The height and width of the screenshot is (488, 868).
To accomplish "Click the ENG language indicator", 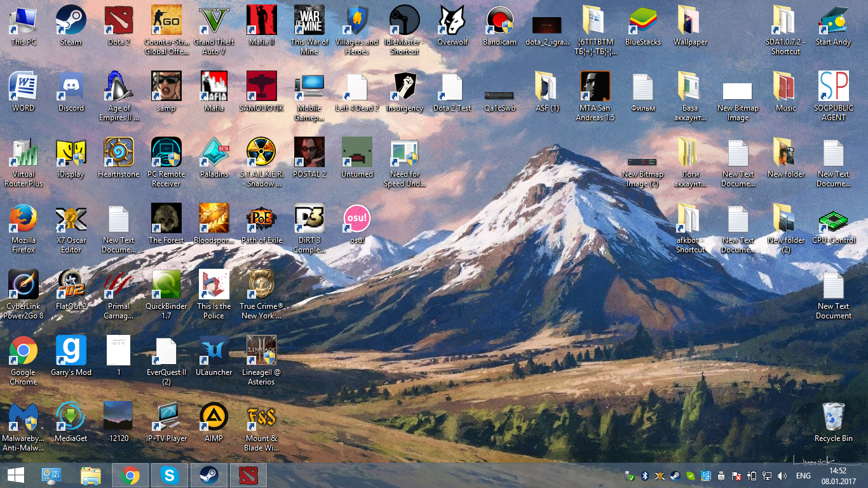I will (x=803, y=475).
